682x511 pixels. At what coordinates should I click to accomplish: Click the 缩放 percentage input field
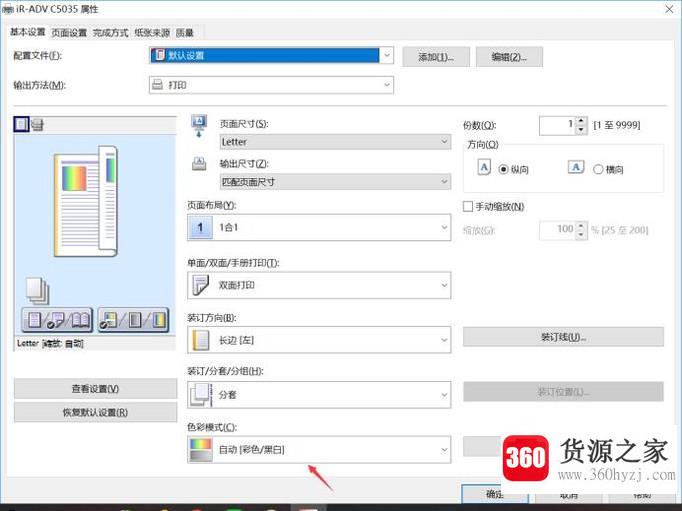(558, 230)
